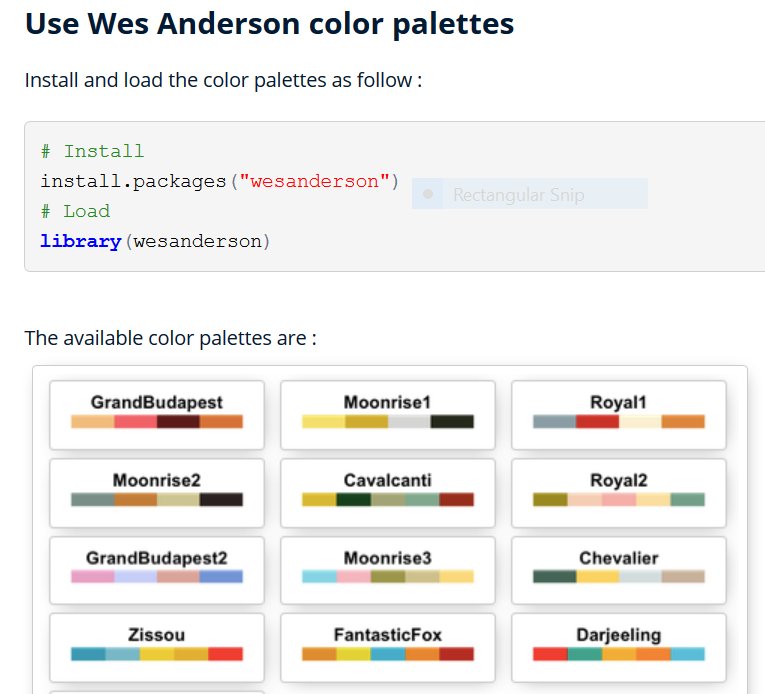Click the Chevalier palette title
Image resolution: width=765 pixels, height=694 pixels.
(618, 558)
